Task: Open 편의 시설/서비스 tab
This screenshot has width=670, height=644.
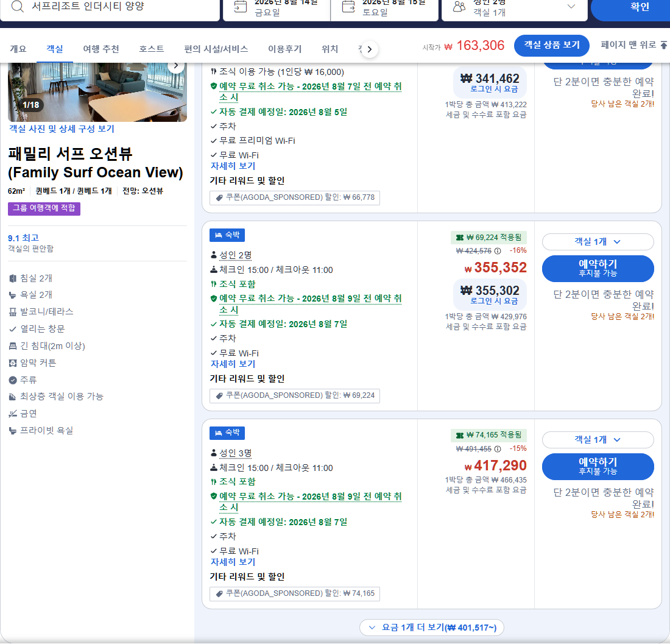Action: [216, 49]
